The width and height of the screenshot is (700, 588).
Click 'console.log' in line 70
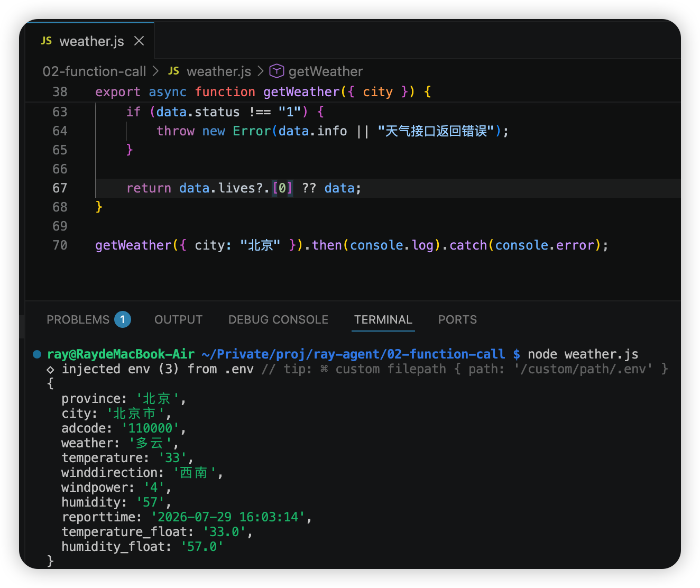point(392,245)
